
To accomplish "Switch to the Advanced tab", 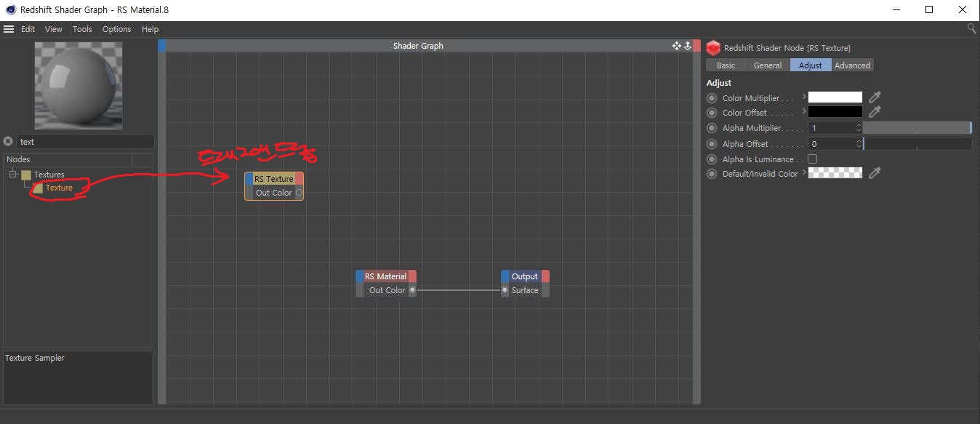I will tap(852, 65).
